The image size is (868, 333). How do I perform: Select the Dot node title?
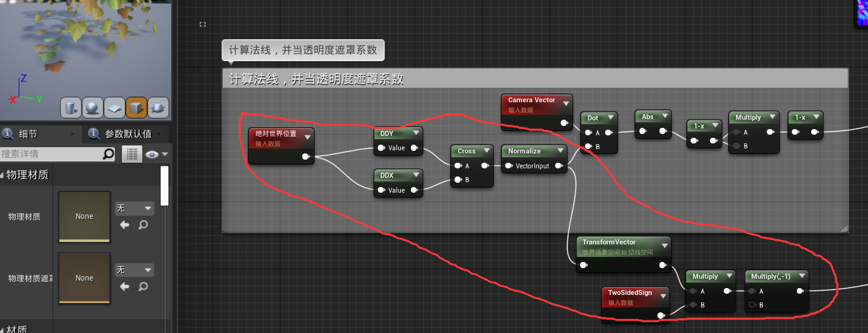[x=593, y=118]
